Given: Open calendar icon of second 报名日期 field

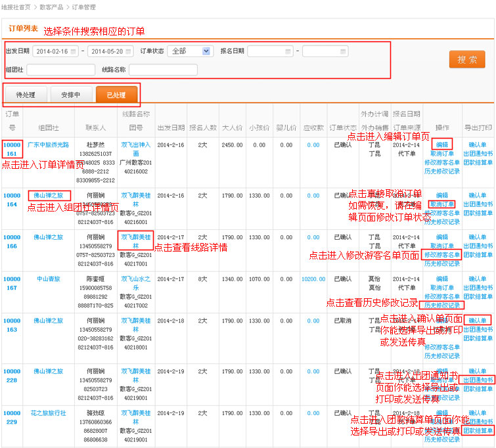Looking at the screenshot, I should click(343, 51).
